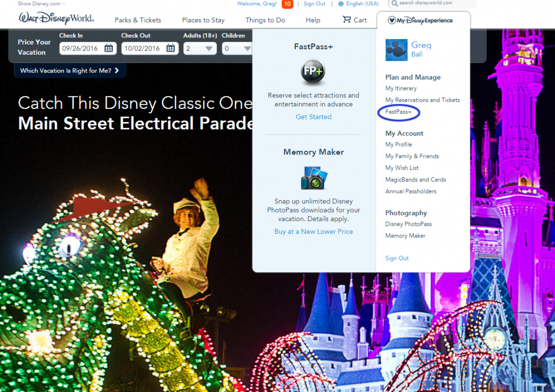
Task: Click Sign Out in the top bar
Action: click(x=314, y=4)
